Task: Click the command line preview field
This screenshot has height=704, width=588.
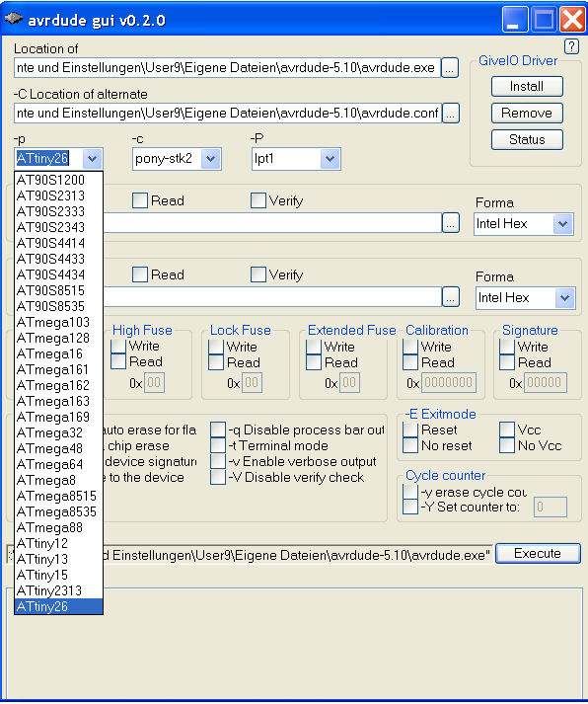Action: tap(297, 555)
